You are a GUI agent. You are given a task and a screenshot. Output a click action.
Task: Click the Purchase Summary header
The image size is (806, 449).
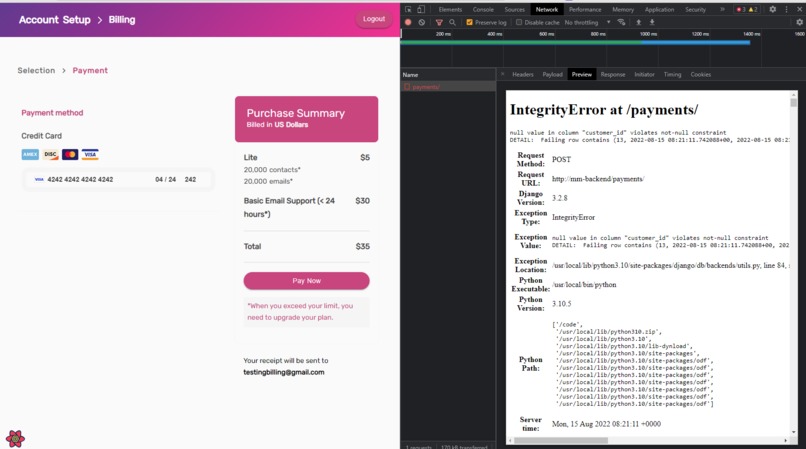306,119
